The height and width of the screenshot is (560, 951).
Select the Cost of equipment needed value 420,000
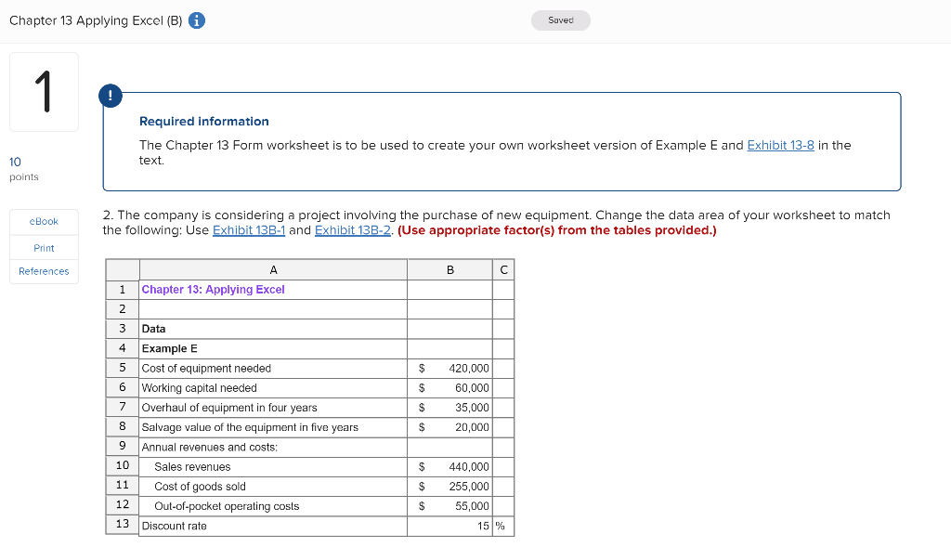click(x=450, y=368)
